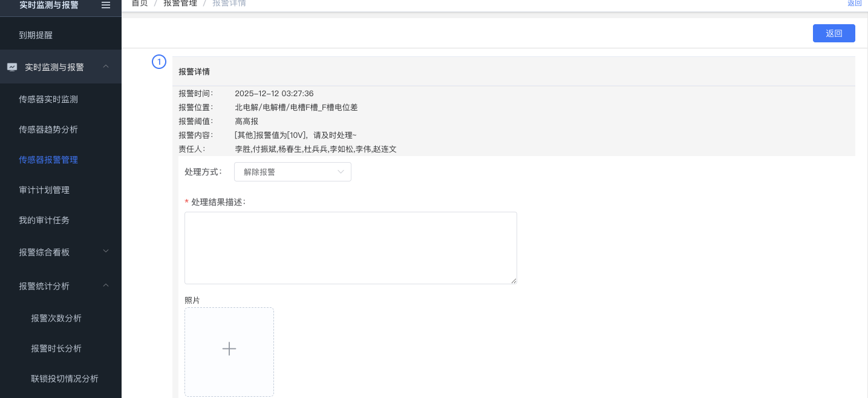Image resolution: width=868 pixels, height=398 pixels.
Task: Click the plus icon to upload photo
Action: click(229, 349)
